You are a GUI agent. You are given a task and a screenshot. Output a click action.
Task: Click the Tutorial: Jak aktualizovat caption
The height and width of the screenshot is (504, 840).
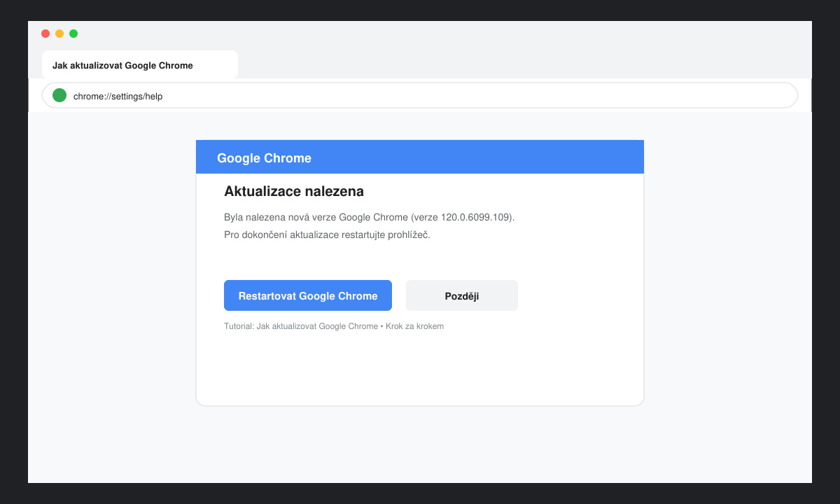coord(334,326)
